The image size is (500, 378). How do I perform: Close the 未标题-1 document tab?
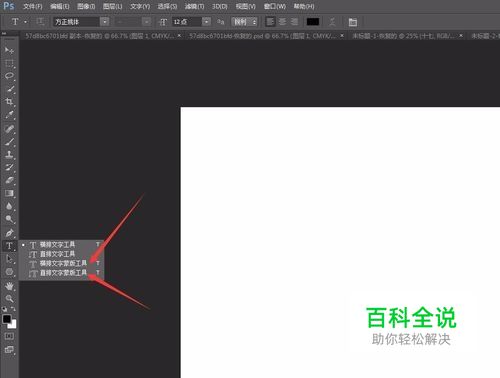tap(461, 35)
